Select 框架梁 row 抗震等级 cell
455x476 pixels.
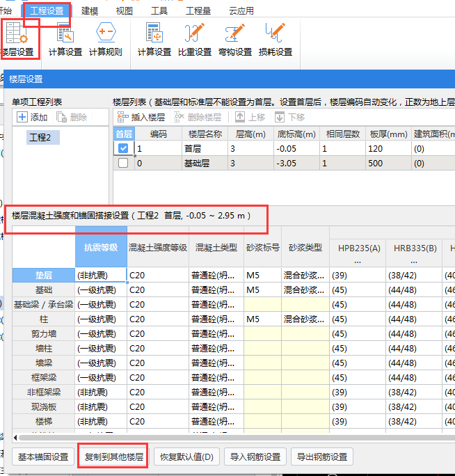point(101,377)
